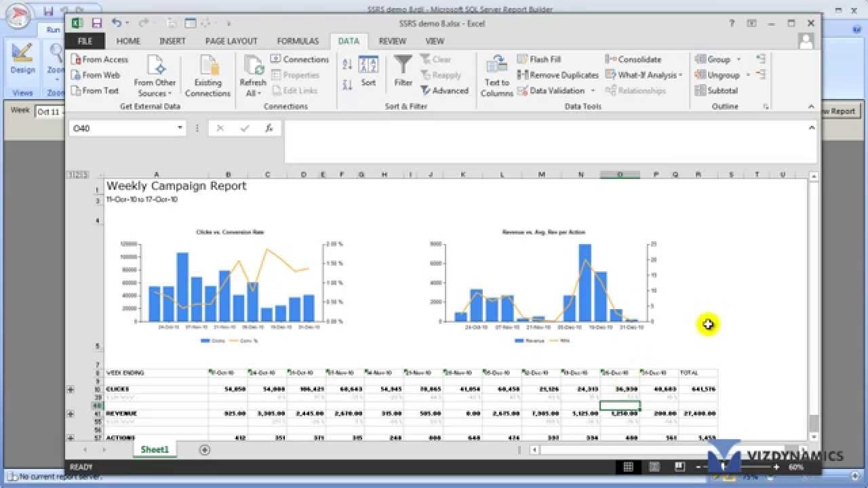868x488 pixels.
Task: Switch to Page Layout view
Action: [x=654, y=467]
